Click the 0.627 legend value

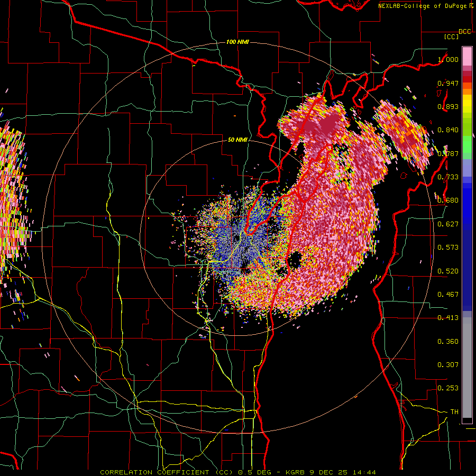click(x=448, y=224)
